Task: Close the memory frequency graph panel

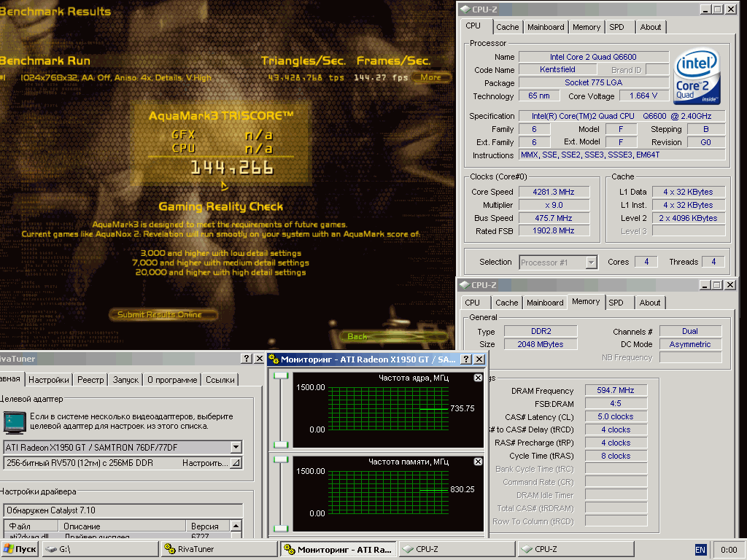Action: (x=478, y=462)
